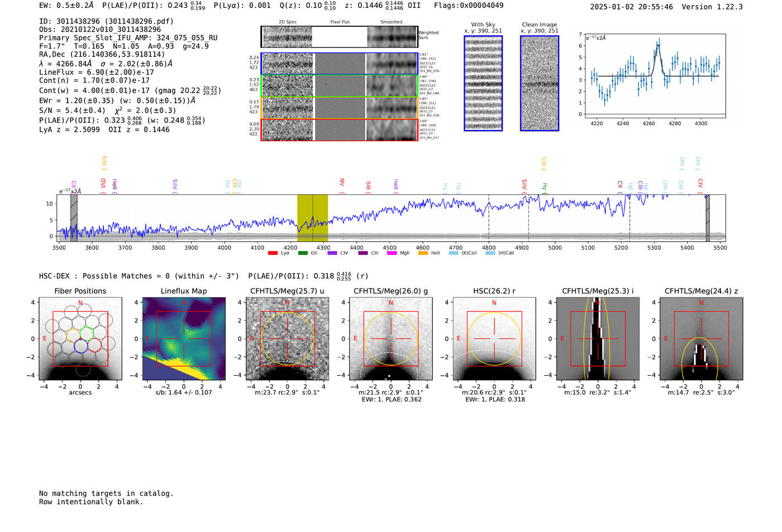Viewport: 782px width, 532px height.
Task: Click the green Hγ line label
Action: coord(545,187)
